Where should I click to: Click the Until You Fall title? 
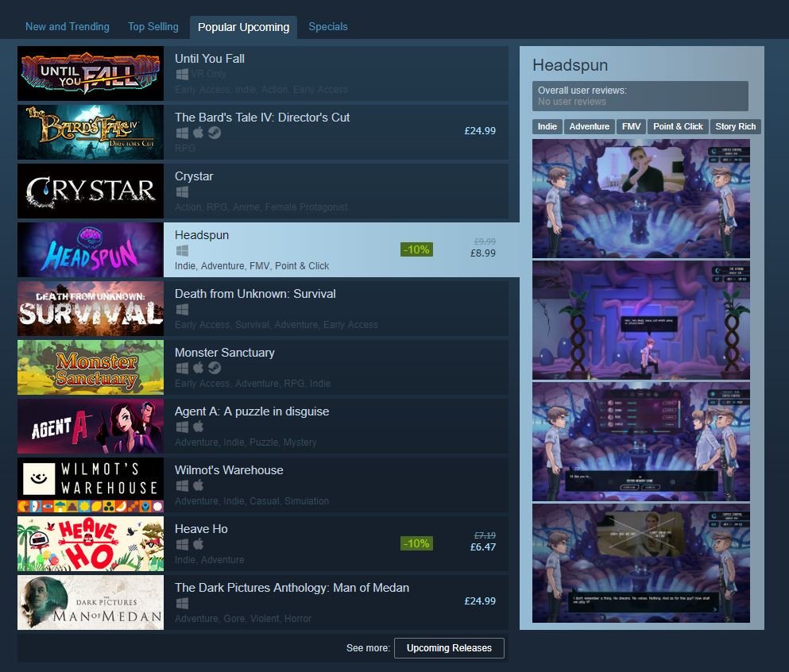(209, 59)
